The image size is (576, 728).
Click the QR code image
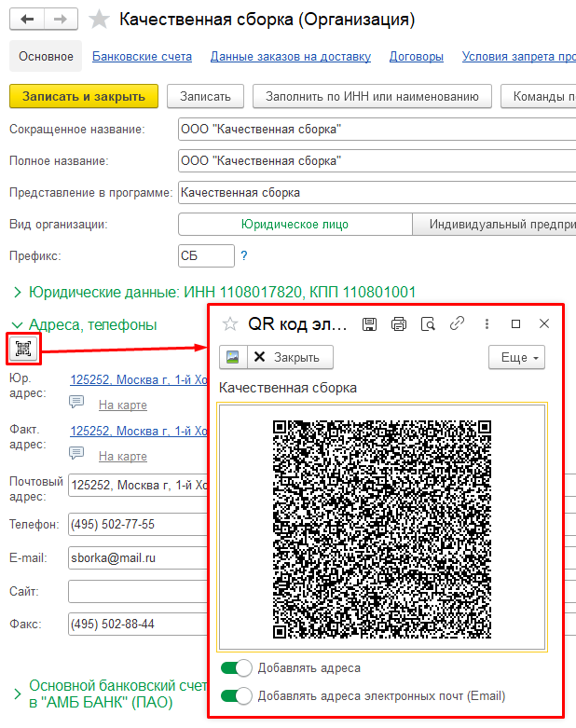tap(382, 529)
